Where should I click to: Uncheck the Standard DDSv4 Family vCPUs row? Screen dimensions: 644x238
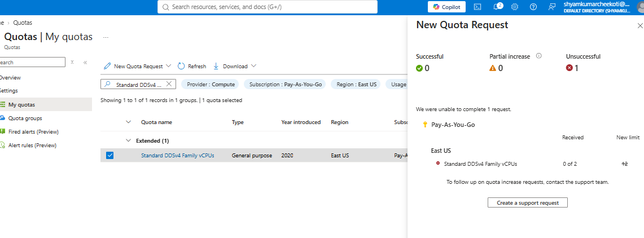(x=109, y=156)
